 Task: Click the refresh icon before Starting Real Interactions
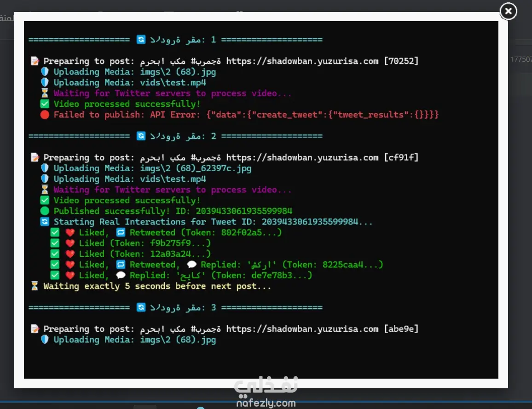[45, 222]
